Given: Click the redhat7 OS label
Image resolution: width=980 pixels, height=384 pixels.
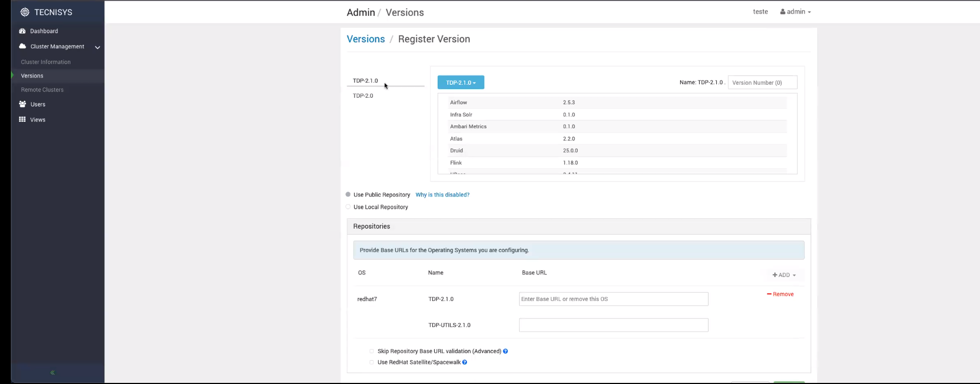Looking at the screenshot, I should (x=367, y=299).
